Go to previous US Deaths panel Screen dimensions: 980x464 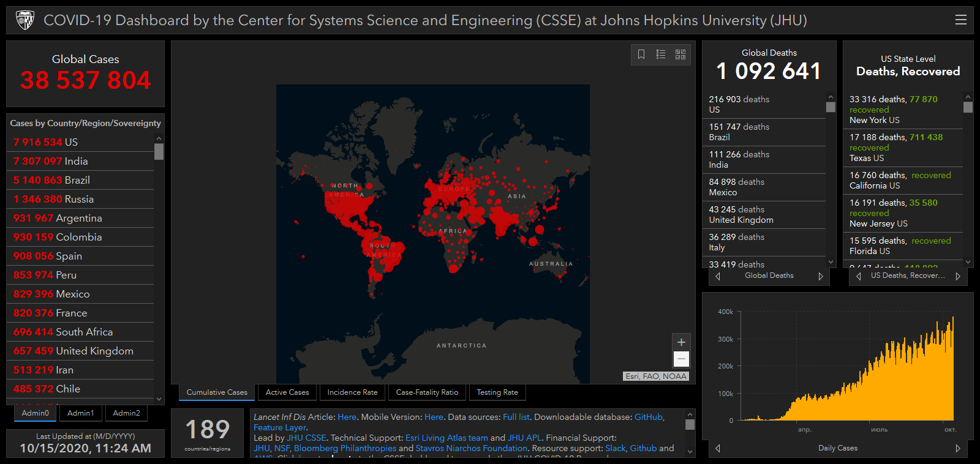click(859, 276)
